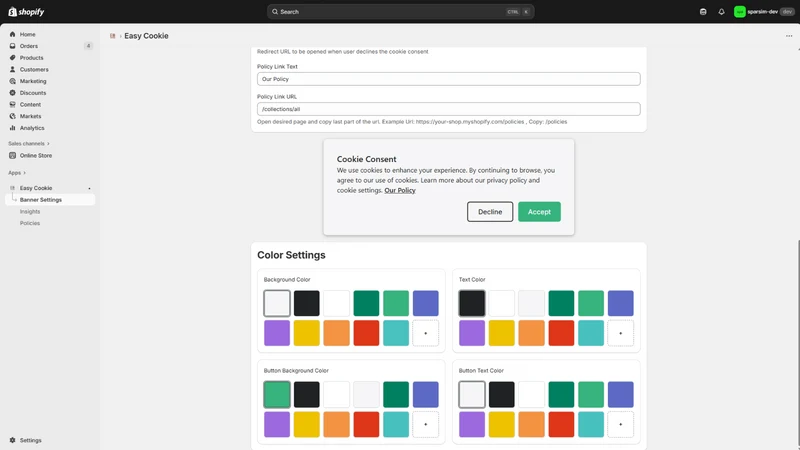The width and height of the screenshot is (800, 450).
Task: Click the Shopify logo
Action: [x=26, y=12]
